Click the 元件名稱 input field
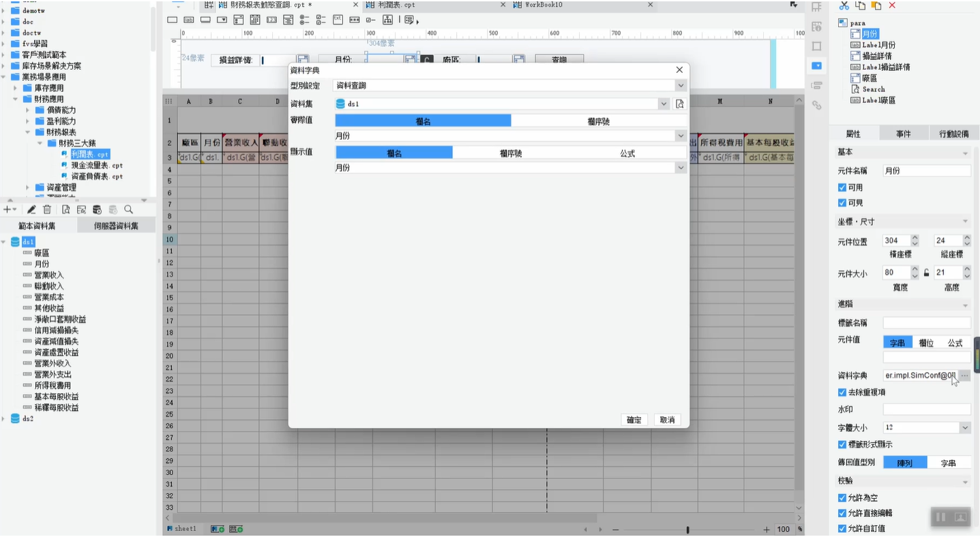 (927, 170)
